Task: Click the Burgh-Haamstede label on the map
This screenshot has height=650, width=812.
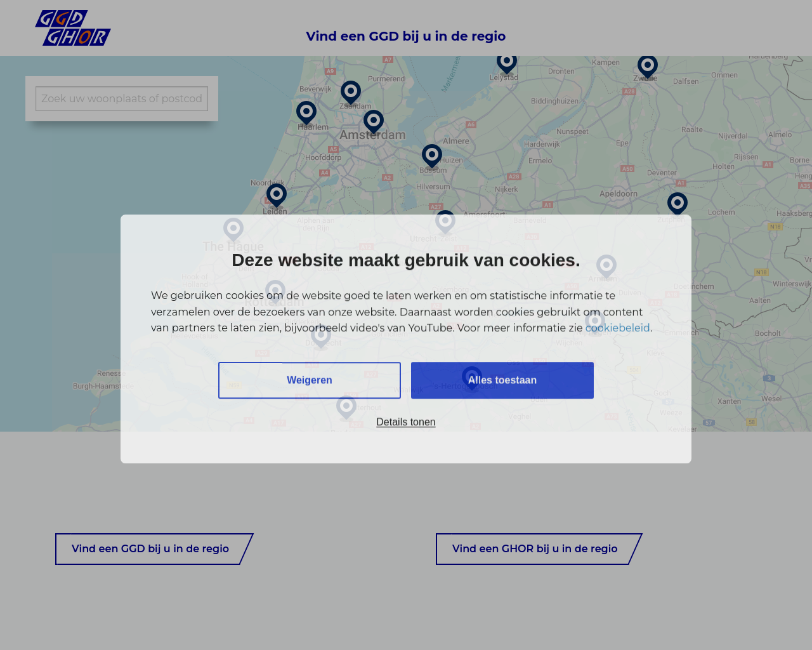Action: 103,386
